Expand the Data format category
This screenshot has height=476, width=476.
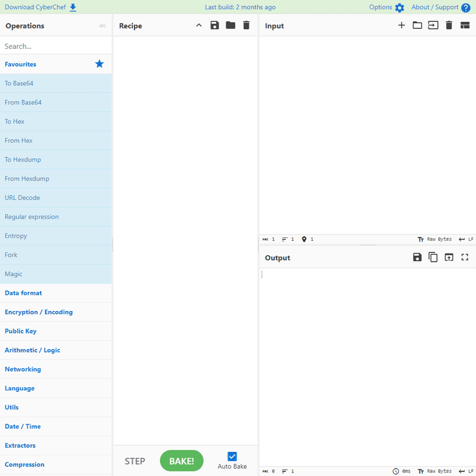24,293
